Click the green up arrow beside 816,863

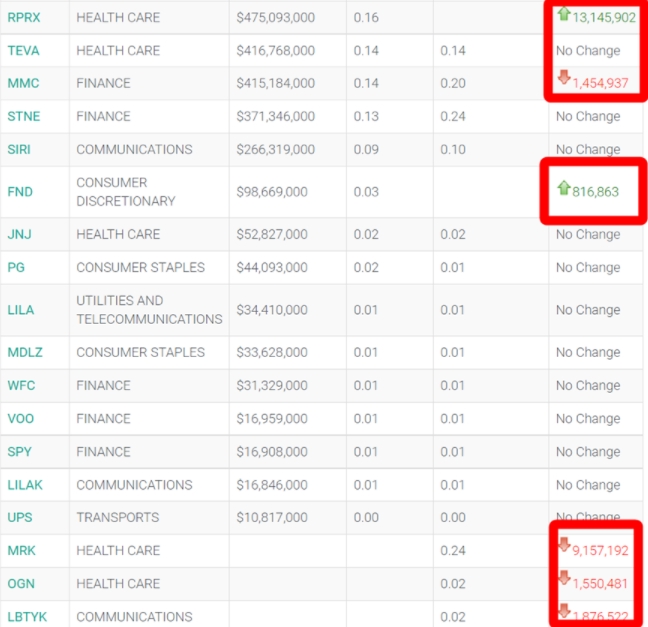tap(564, 188)
